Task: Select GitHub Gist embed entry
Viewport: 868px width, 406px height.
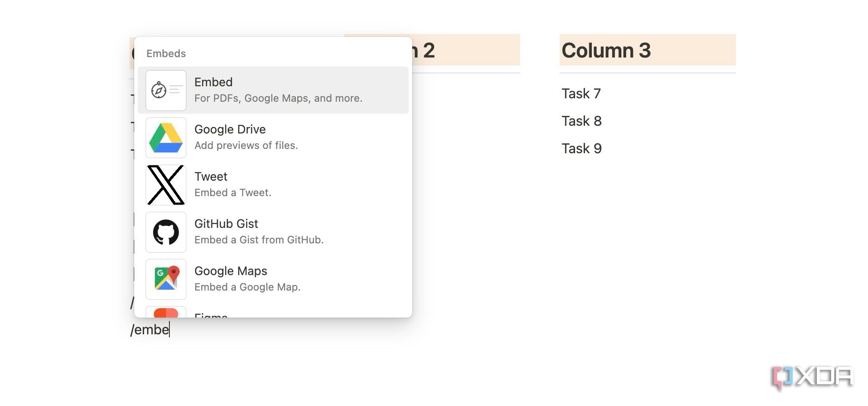Action: point(273,232)
